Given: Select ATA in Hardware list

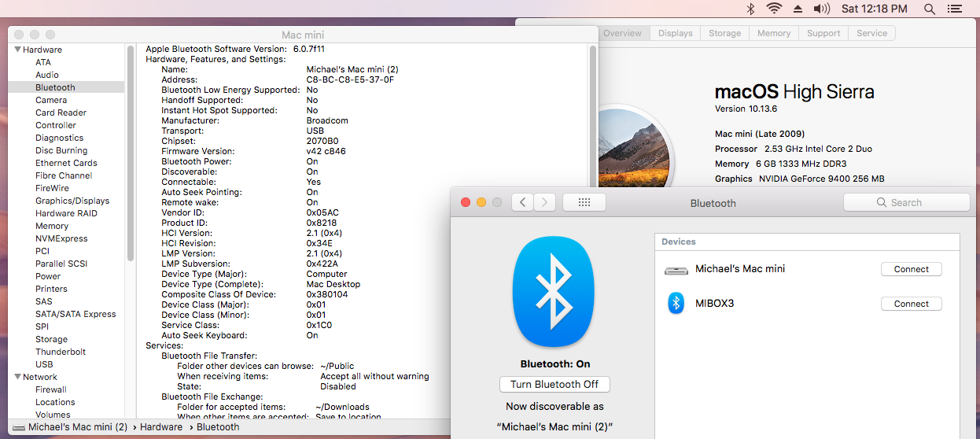Looking at the screenshot, I should click(x=43, y=62).
